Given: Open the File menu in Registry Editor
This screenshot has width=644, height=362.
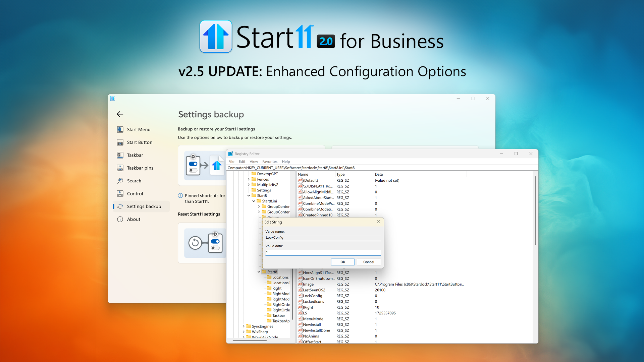Looking at the screenshot, I should tap(231, 162).
